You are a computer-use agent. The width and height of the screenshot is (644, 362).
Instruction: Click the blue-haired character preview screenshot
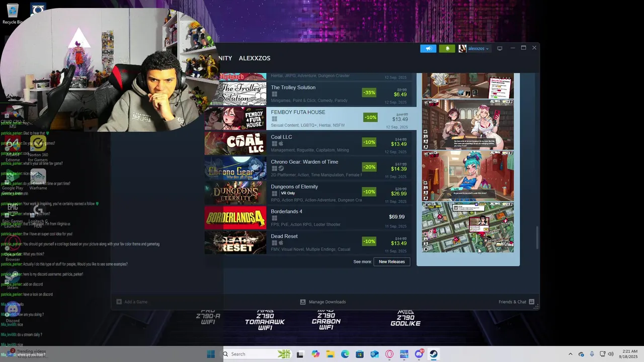point(468,176)
